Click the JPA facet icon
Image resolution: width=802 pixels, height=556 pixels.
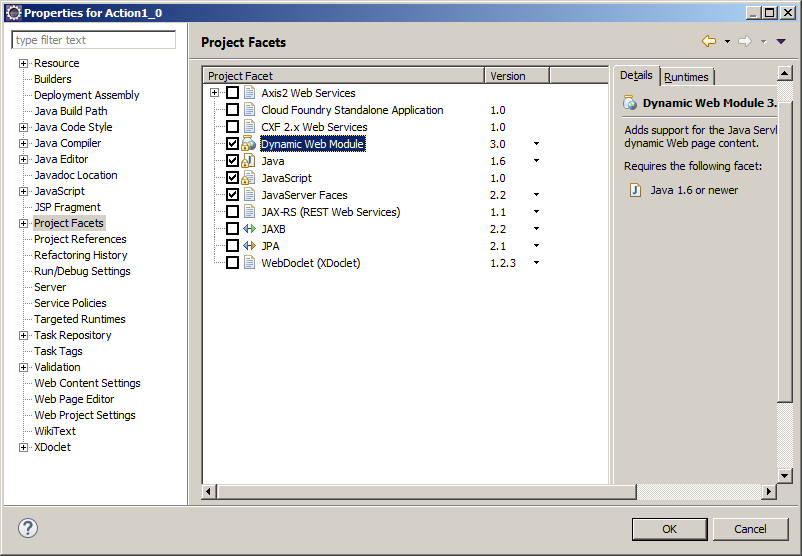(x=249, y=246)
